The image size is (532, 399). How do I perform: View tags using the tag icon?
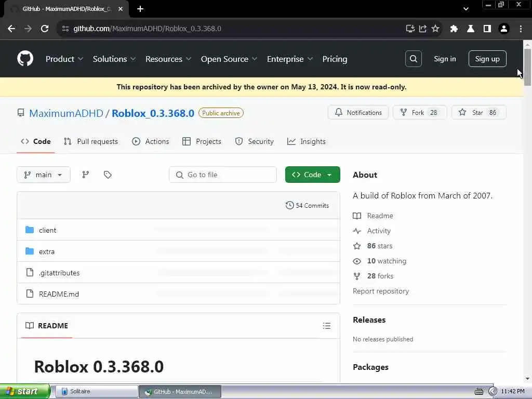(x=108, y=175)
